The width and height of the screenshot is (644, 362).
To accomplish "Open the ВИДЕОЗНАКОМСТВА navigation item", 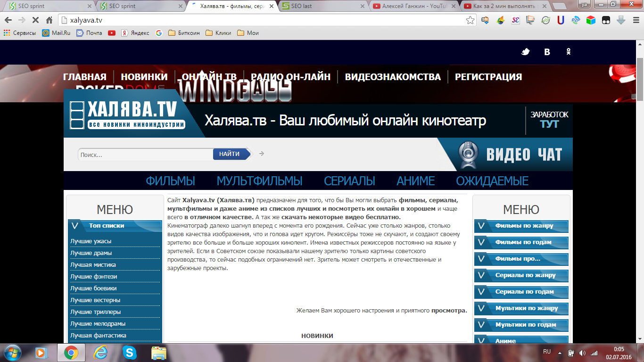I will pos(393,77).
